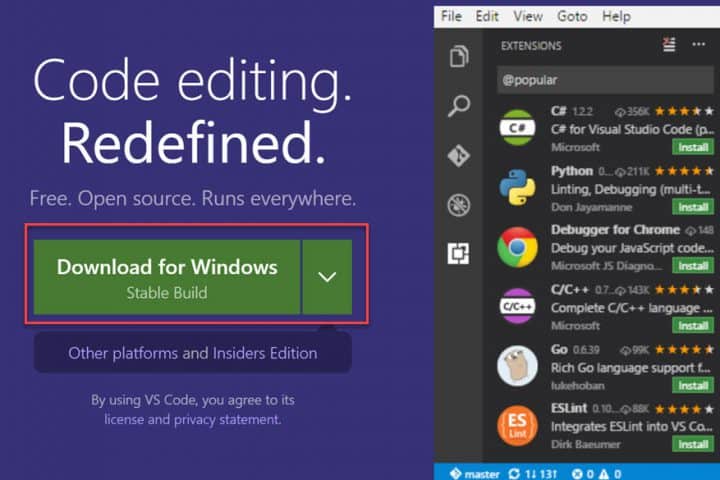Install the Python extension
Viewport: 720px width, 480px height.
point(692,206)
